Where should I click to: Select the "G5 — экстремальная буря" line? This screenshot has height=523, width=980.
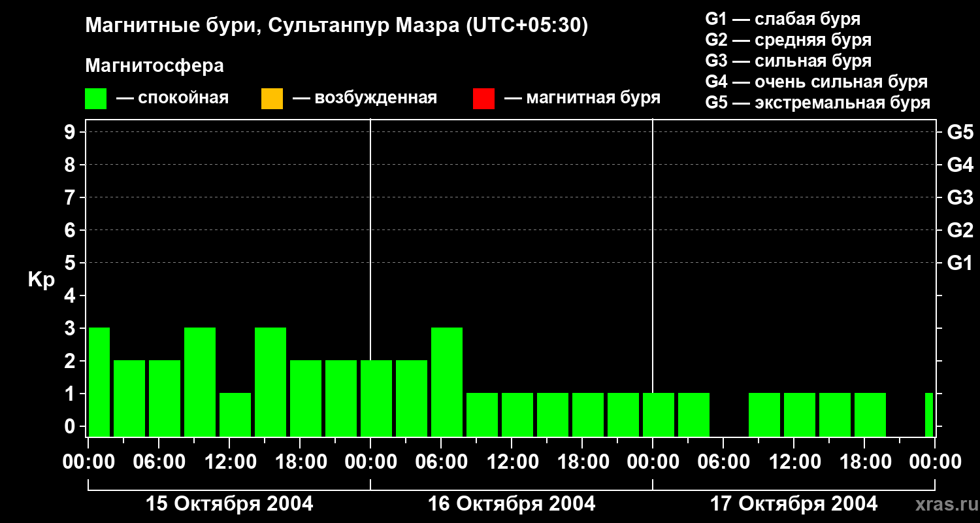(818, 103)
